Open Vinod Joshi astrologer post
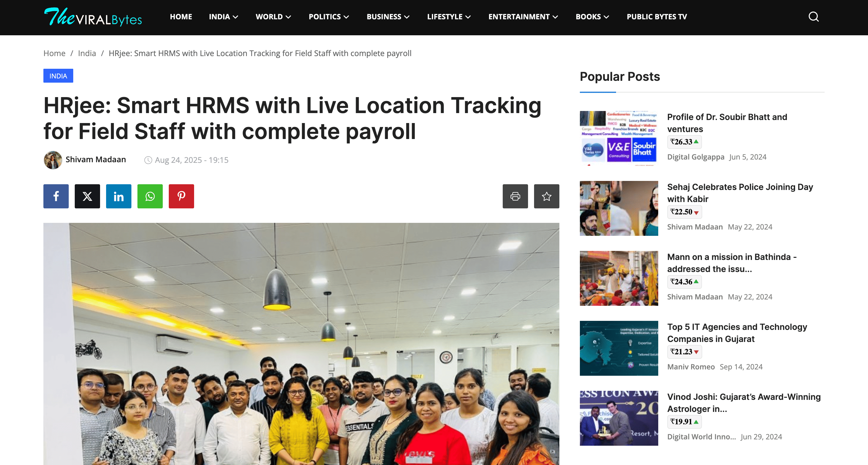 coord(744,403)
